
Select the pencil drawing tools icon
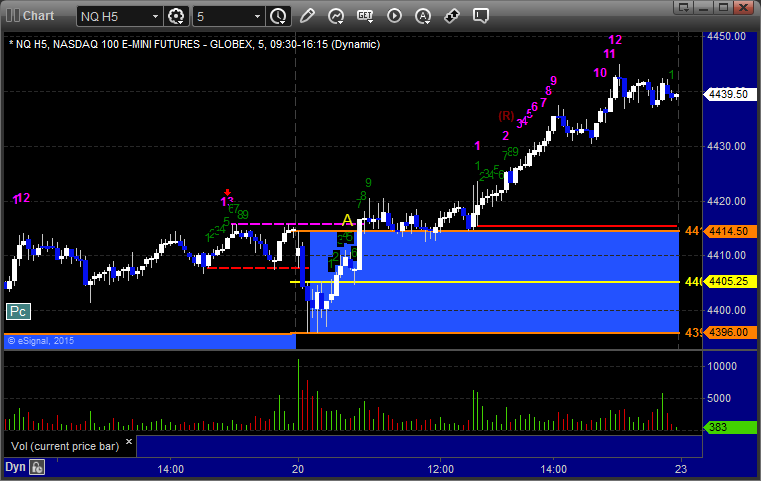(307, 16)
